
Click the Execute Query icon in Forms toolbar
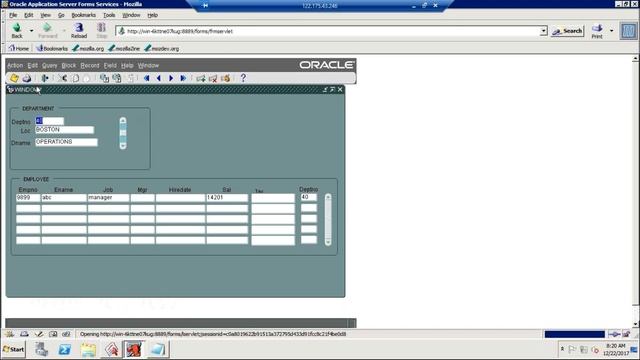coord(117,78)
